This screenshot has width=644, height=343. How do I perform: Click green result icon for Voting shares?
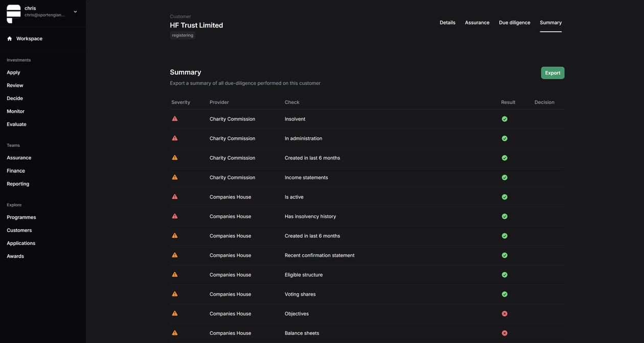504,295
